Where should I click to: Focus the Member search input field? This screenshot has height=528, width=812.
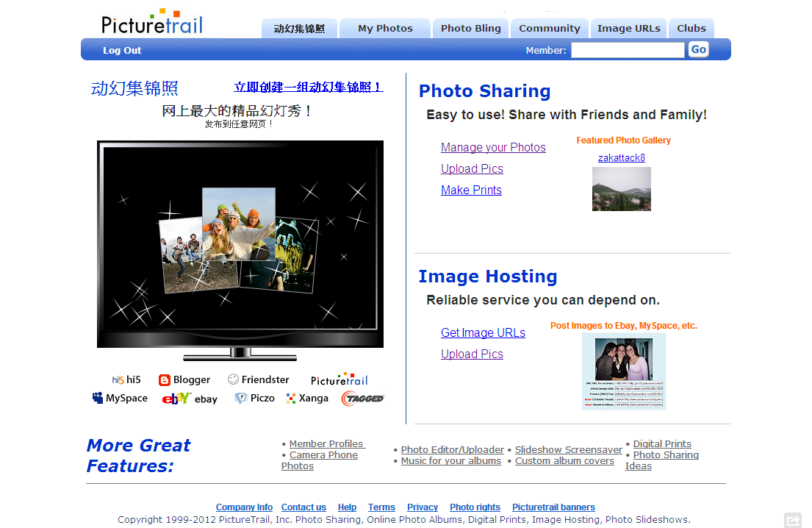(628, 50)
